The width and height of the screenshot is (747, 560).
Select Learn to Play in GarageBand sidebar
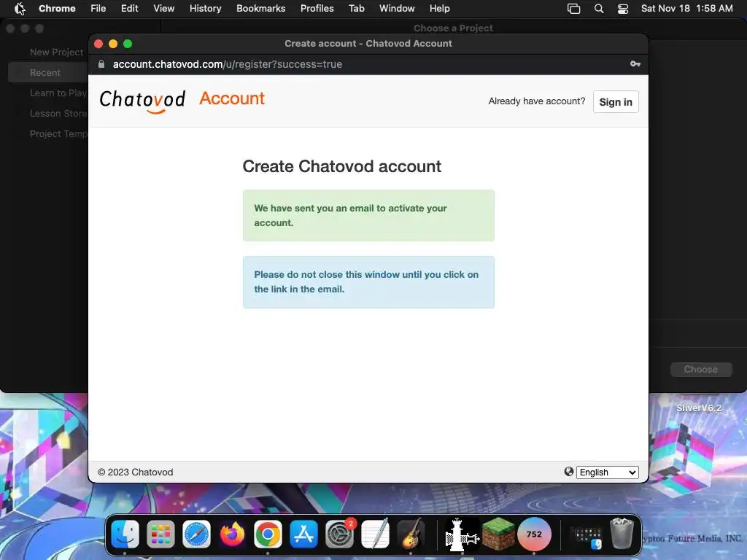(x=58, y=93)
